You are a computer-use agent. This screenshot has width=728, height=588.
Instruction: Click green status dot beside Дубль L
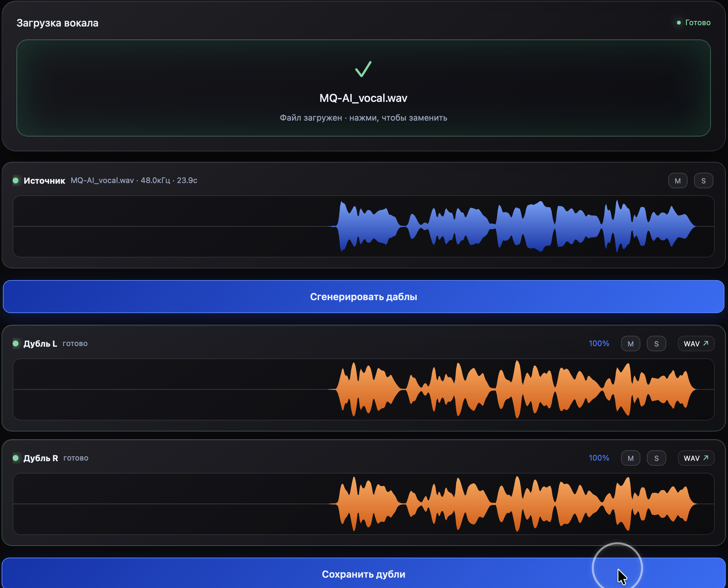click(x=16, y=343)
